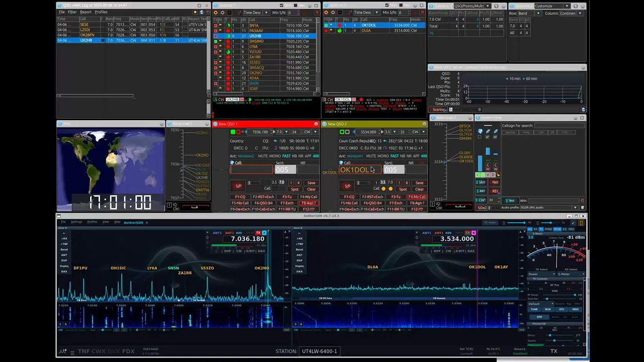Screen dimensions: 644x362
Task: Click the globe icon in the Shortcut Panel
Action: (x=480, y=131)
